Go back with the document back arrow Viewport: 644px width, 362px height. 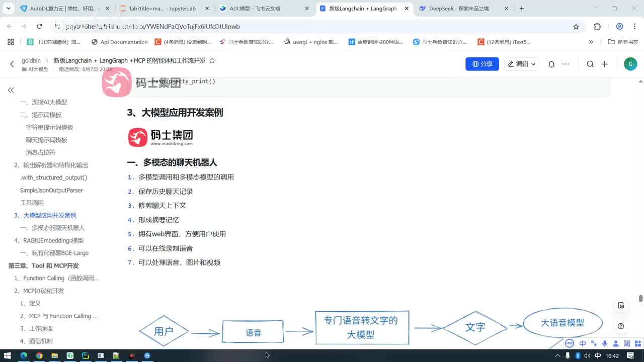pos(12,64)
